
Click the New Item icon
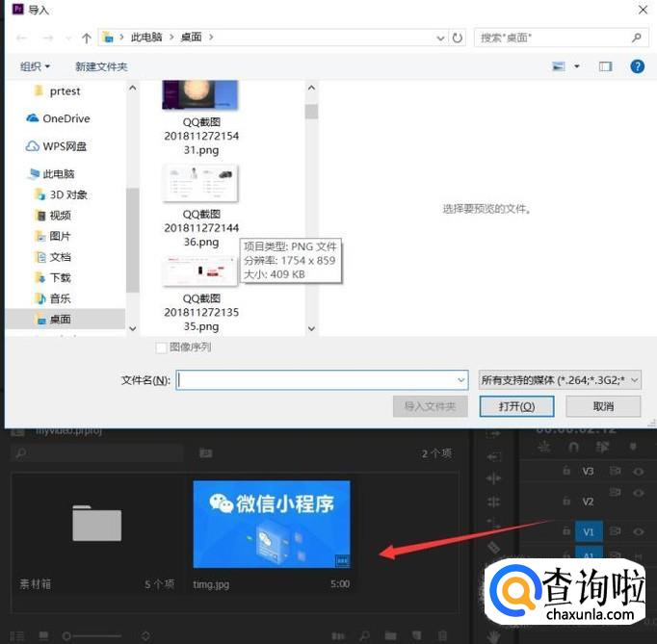click(416, 636)
